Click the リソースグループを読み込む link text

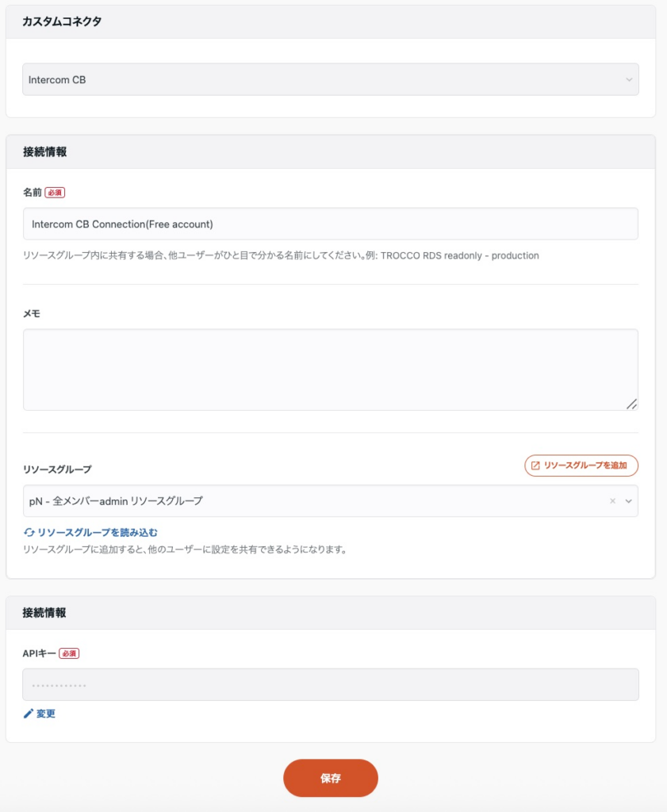(98, 533)
